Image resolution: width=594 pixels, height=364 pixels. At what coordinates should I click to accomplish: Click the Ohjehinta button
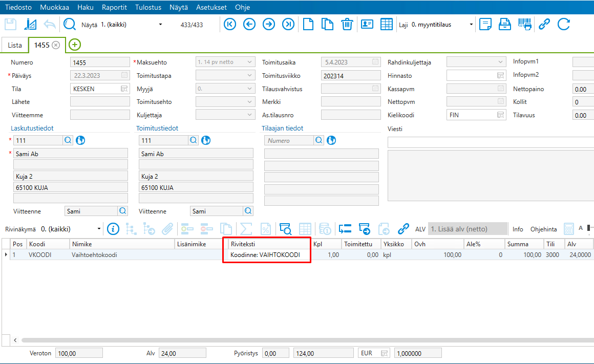543,229
